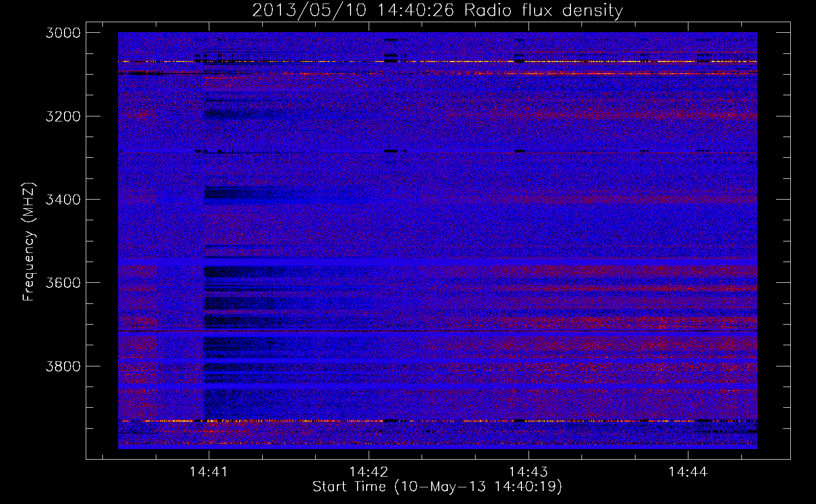Click the 3000 frequency axis label
The width and height of the screenshot is (816, 504).
(x=63, y=33)
